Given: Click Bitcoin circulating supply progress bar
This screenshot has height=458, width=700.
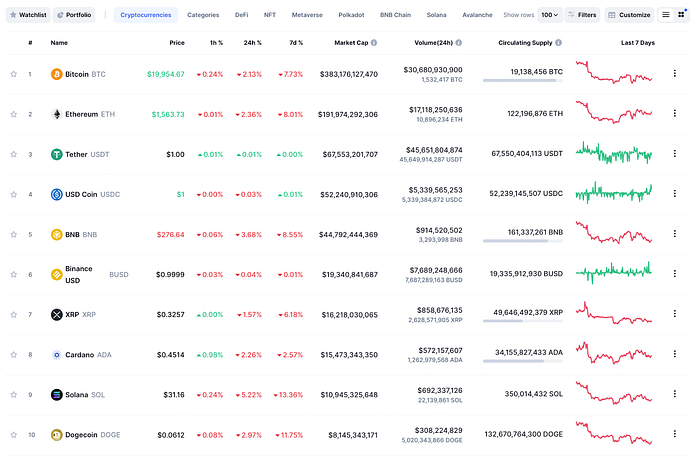Looking at the screenshot, I should (x=523, y=80).
